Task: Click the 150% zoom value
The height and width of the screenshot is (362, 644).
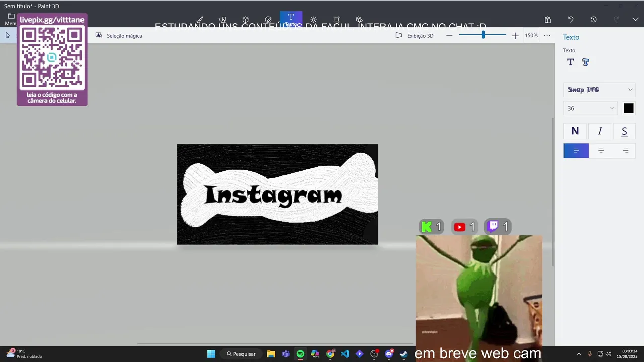Action: click(531, 36)
